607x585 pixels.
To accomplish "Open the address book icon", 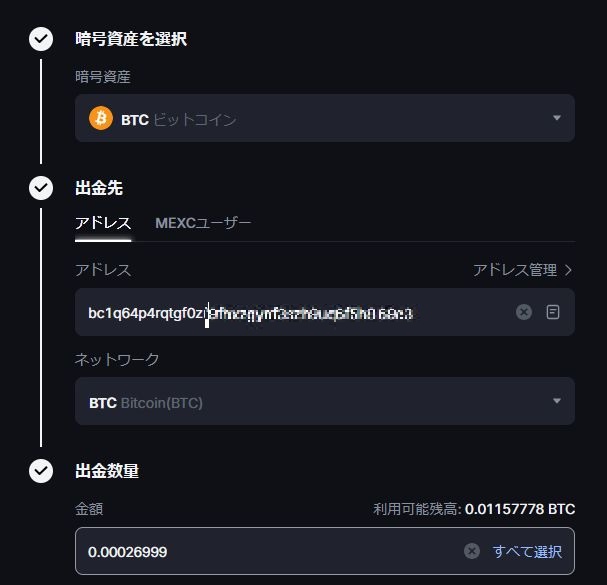I will [553, 312].
